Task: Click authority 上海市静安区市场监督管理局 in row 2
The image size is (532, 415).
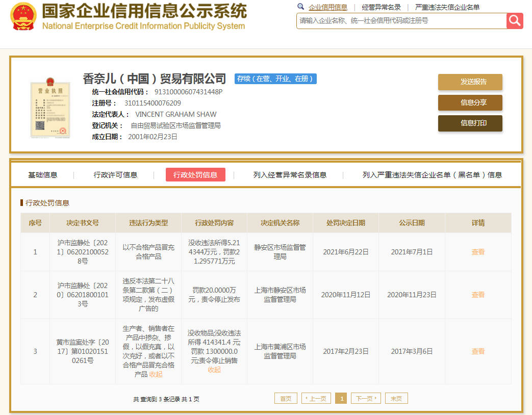Action: (x=280, y=295)
